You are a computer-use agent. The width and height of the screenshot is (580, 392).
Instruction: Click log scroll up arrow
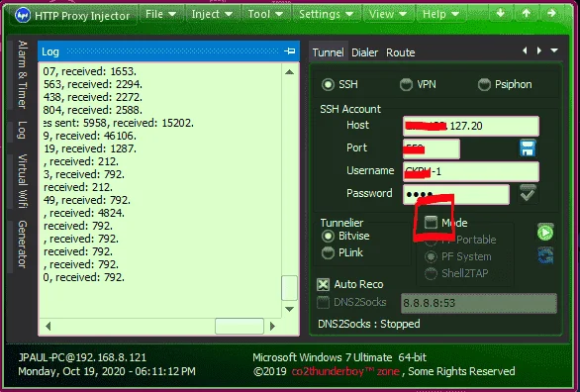point(290,72)
